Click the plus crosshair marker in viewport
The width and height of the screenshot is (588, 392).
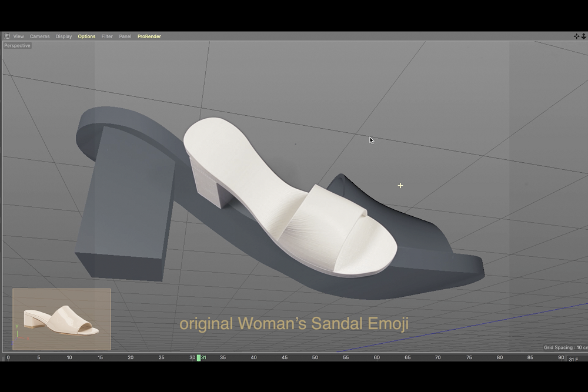point(400,186)
